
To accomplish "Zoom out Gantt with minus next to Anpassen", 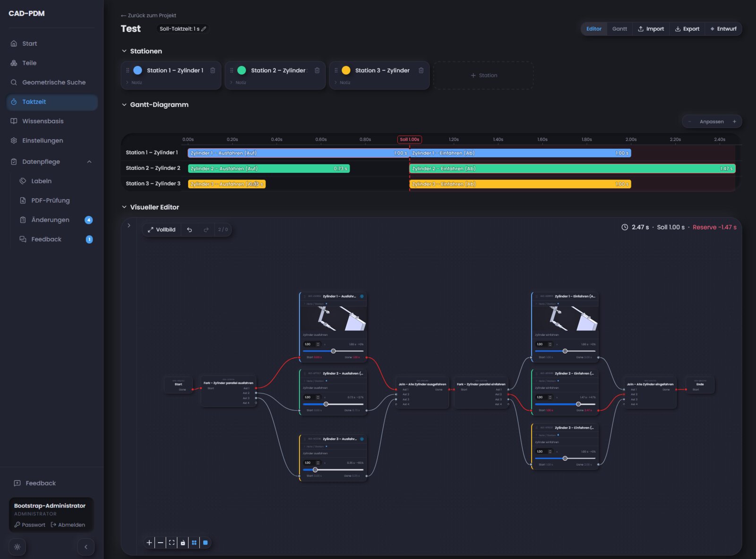I will [x=690, y=121].
